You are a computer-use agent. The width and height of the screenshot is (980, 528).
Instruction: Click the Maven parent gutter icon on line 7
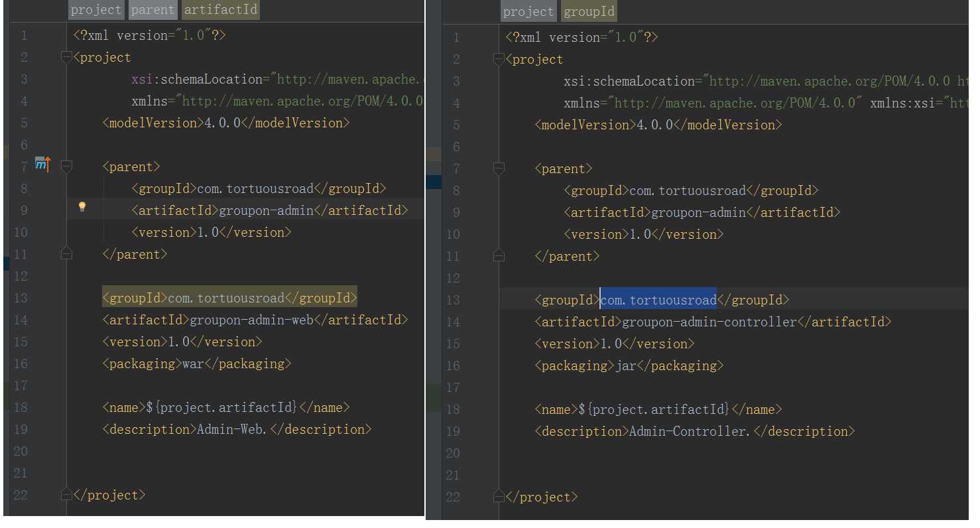(42, 164)
